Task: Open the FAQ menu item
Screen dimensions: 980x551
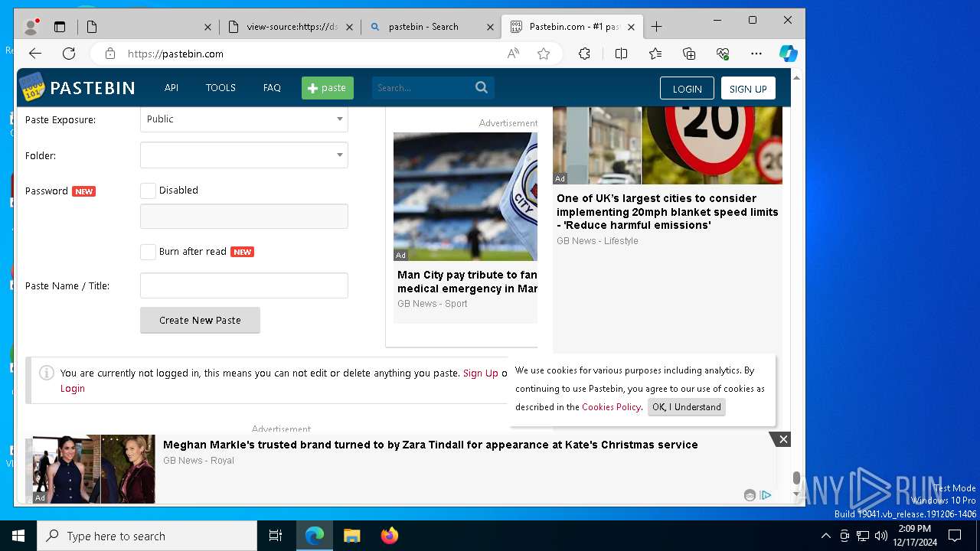Action: [272, 88]
